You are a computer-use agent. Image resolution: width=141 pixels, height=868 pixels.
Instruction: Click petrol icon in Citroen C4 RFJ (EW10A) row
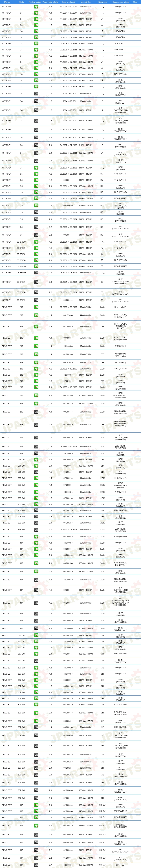(x=36, y=74)
